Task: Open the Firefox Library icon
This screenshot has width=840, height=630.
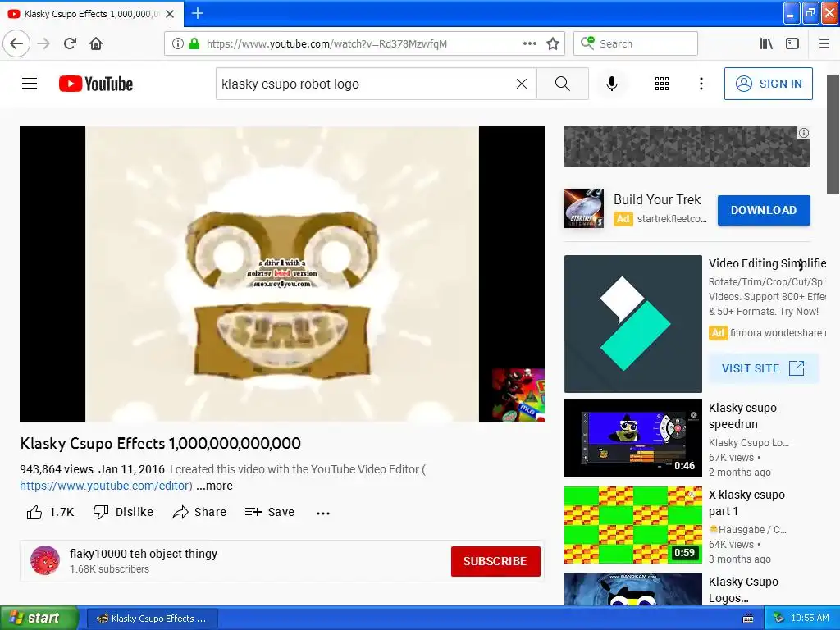Action: pos(766,44)
